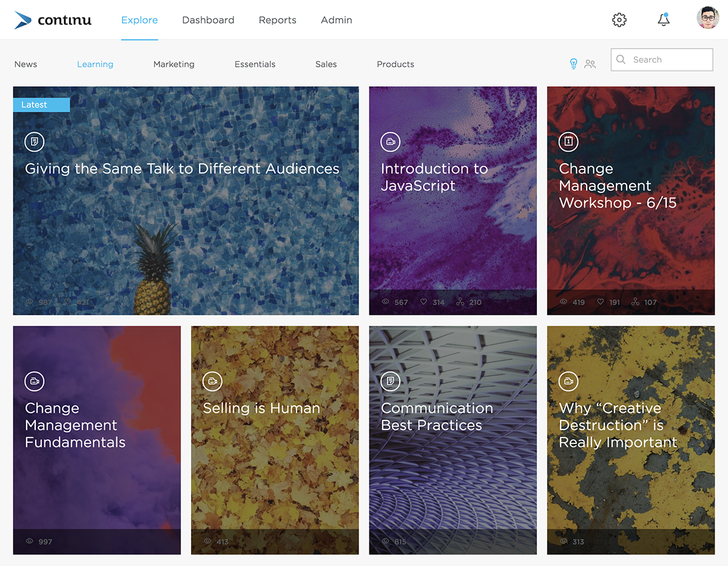Click likes heart on Change Management Workshop
Screen dimensions: 728x566
pos(601,302)
